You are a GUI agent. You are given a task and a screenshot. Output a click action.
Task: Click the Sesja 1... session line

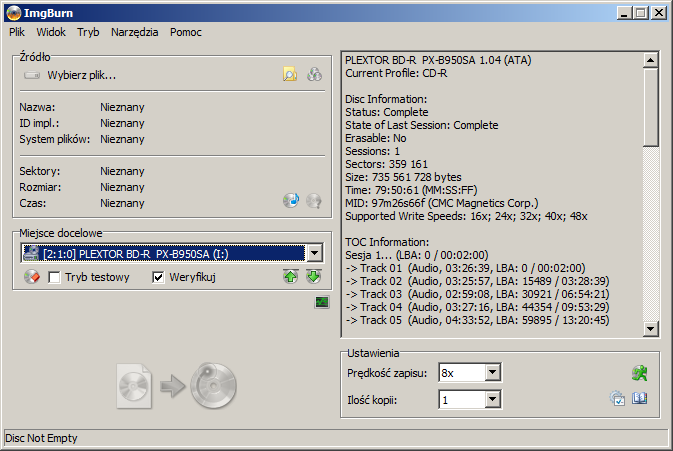[x=417, y=255]
